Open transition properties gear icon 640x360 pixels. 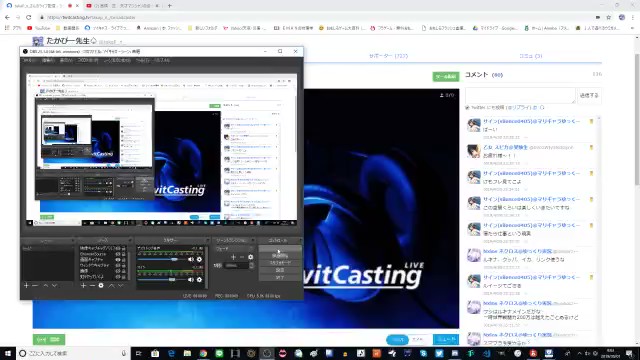[x=251, y=257]
